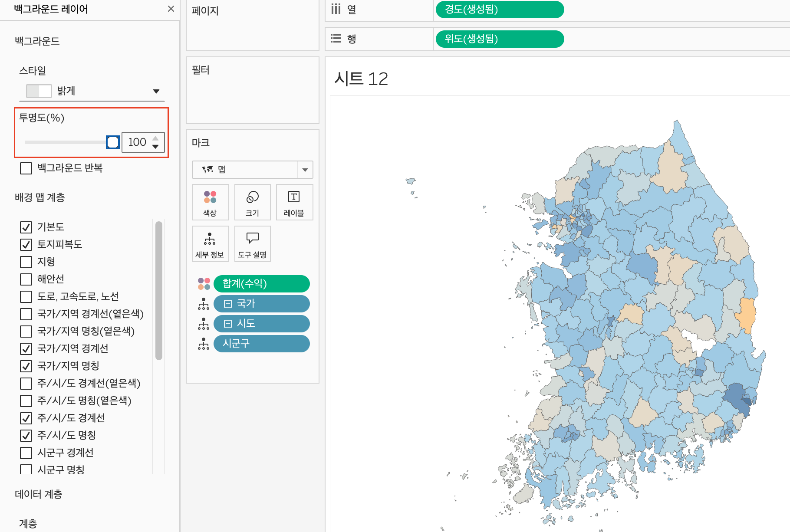Click the map layers list scrollbar

pos(159,291)
